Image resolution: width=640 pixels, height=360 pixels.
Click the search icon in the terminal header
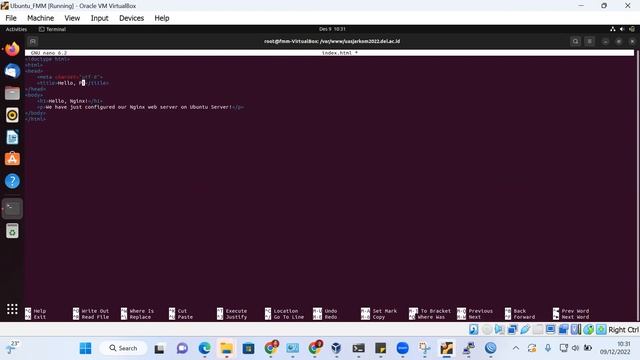(576, 41)
